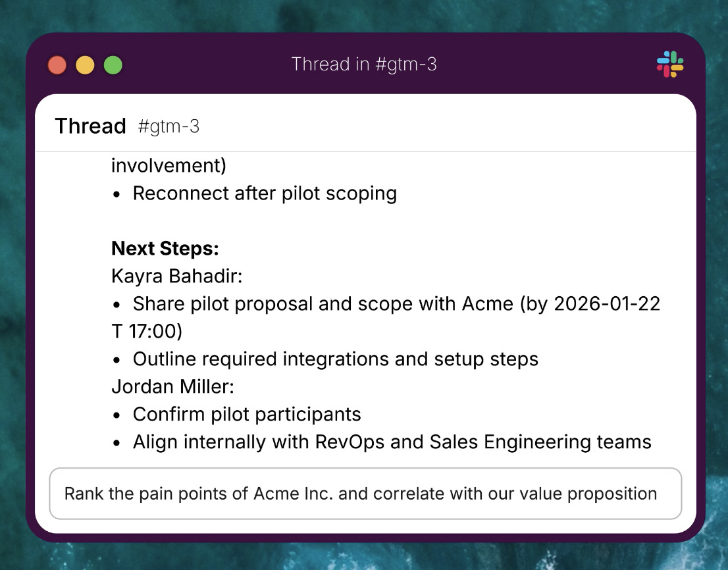Click the Slack logo icon
Screen dimensions: 728x570
pyautogui.click(x=669, y=64)
